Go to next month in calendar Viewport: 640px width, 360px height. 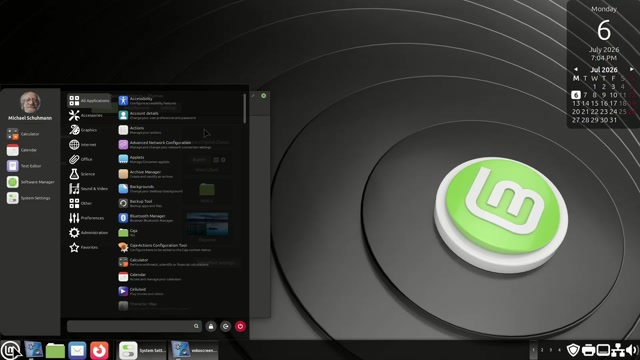[x=631, y=69]
